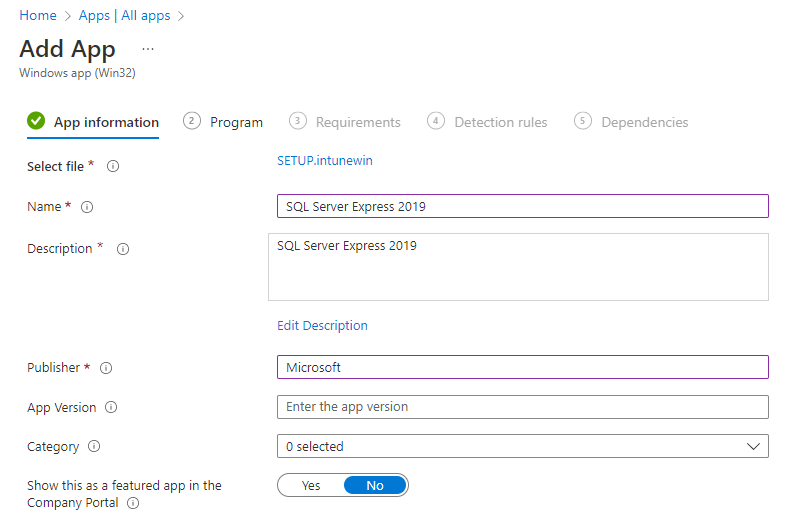786x518 pixels.
Task: Click the info icon beside Category label
Action: tap(94, 447)
